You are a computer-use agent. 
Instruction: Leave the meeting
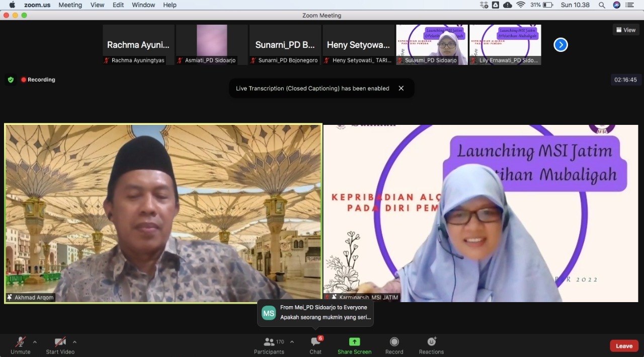click(624, 346)
